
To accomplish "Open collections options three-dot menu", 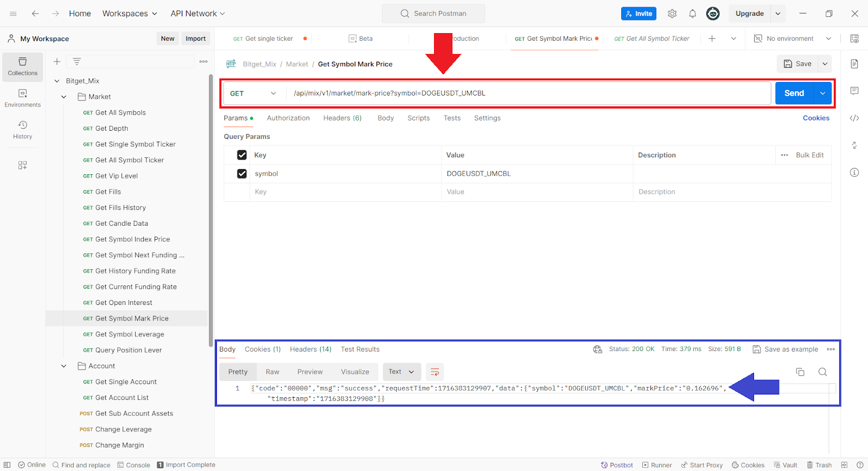I will point(203,61).
